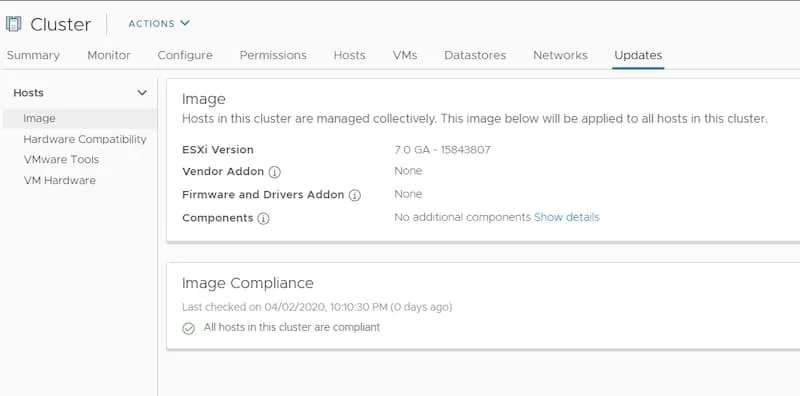Open the Monitor tab
This screenshot has height=396, width=800.
click(109, 55)
